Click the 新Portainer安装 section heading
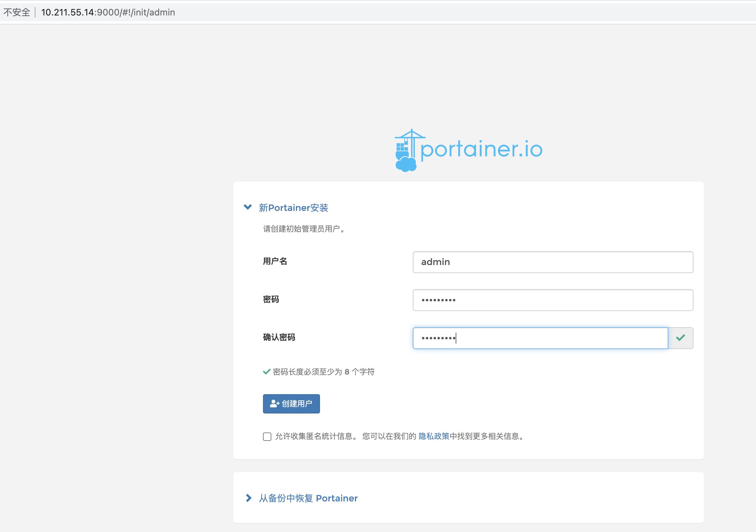This screenshot has width=756, height=532. coord(293,208)
